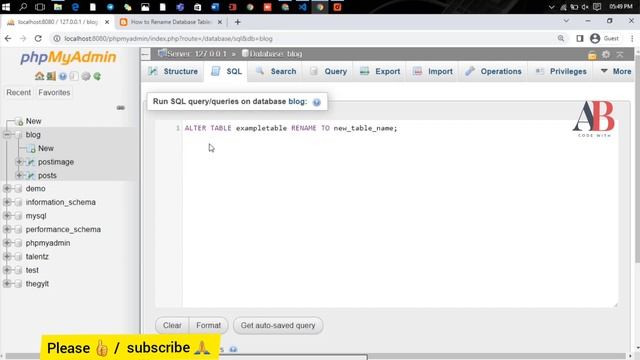Screen dimensions: 640x360
Task: Click the log out door icon
Action: 51,76
